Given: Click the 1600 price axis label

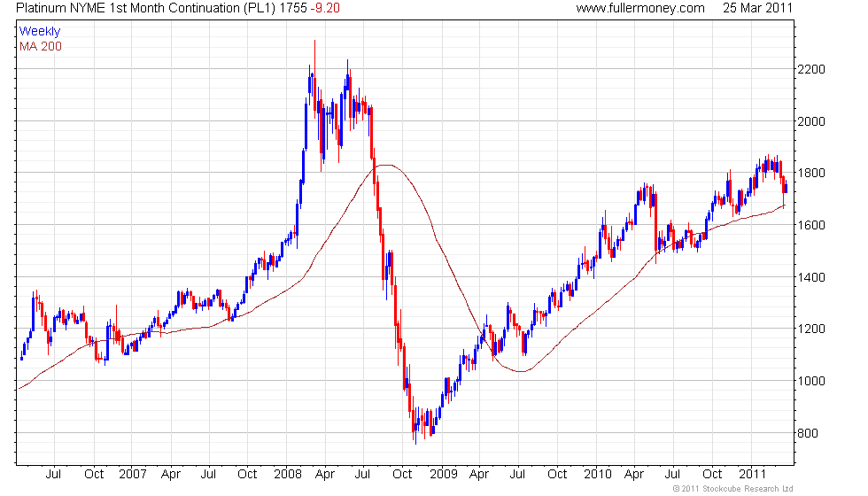Looking at the screenshot, I should pos(811,225).
